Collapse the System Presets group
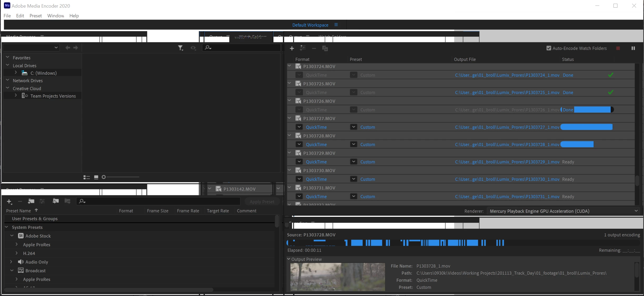 coord(7,227)
